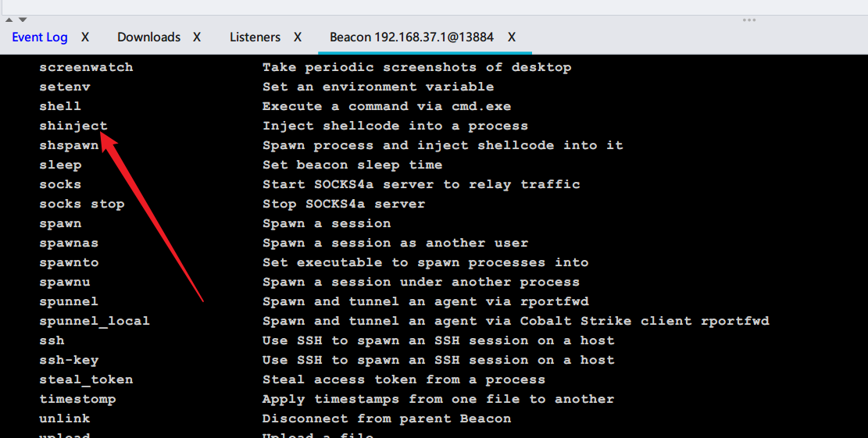Click the screenwatch command entry
This screenshot has width=868, height=438.
(86, 67)
